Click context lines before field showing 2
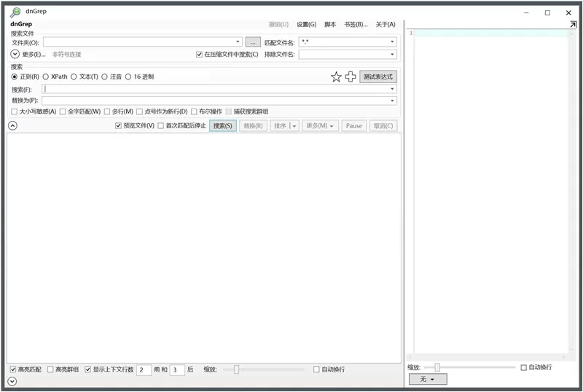 (x=144, y=370)
